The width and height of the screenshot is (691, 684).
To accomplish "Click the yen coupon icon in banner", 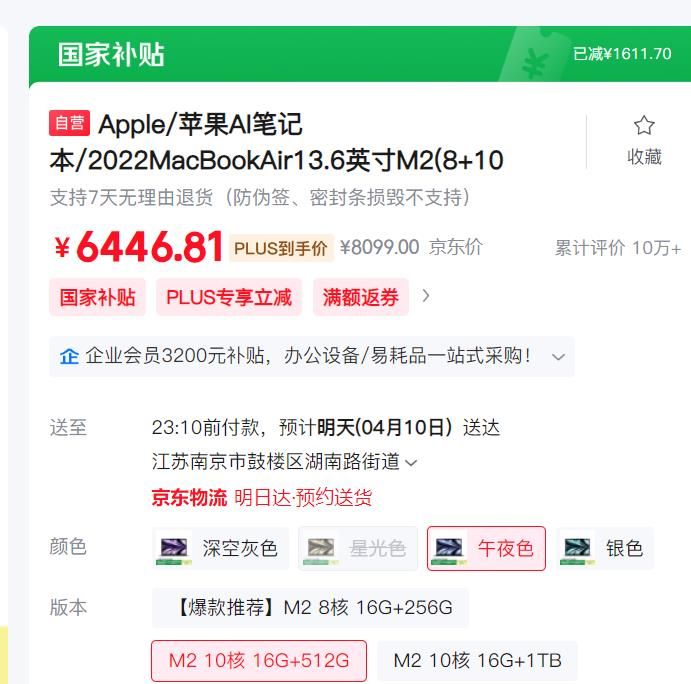I will point(535,64).
